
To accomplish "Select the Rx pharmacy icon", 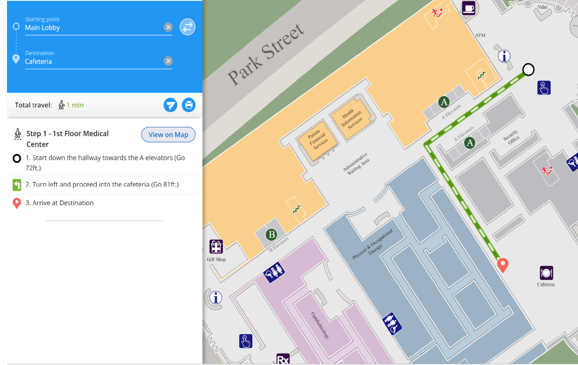I will coord(283,359).
